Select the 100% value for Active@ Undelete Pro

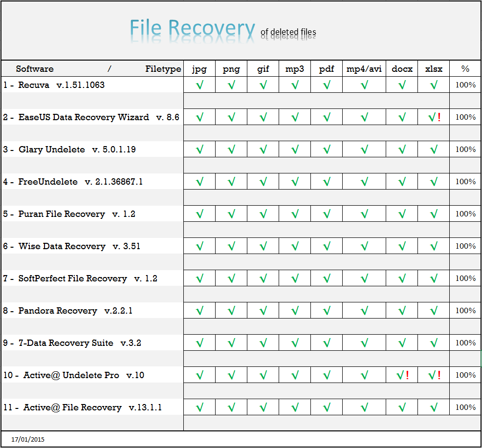(465, 375)
